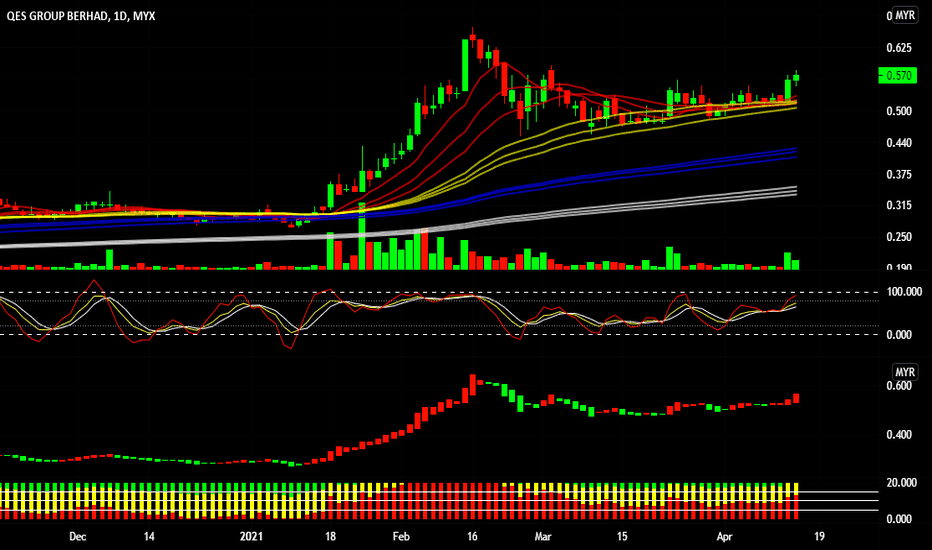This screenshot has width=932, height=550.
Task: Select the 2021 year label on the time axis
Action: pos(251,536)
